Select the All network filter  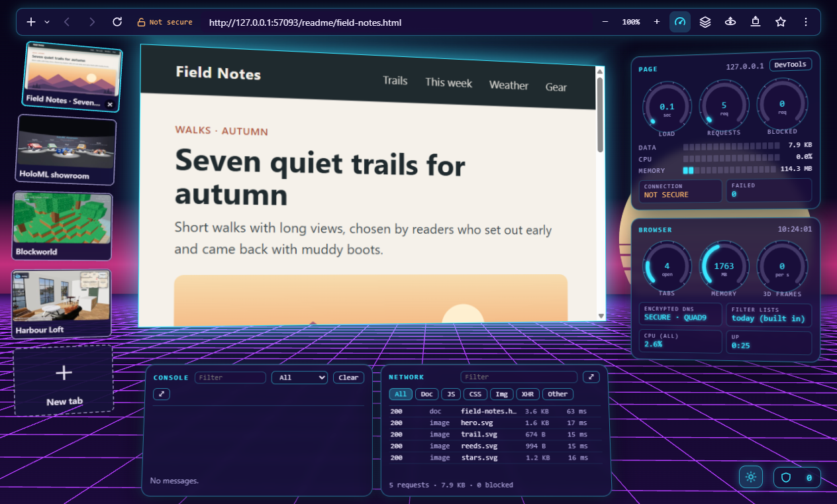click(401, 394)
